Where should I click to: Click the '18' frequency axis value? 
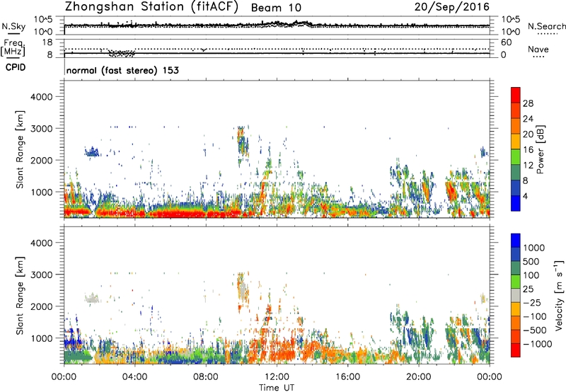click(47, 42)
